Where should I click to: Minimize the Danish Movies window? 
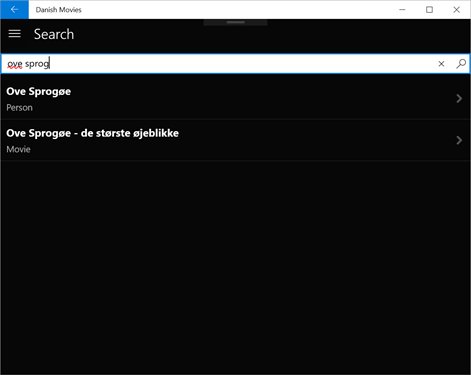coord(402,10)
